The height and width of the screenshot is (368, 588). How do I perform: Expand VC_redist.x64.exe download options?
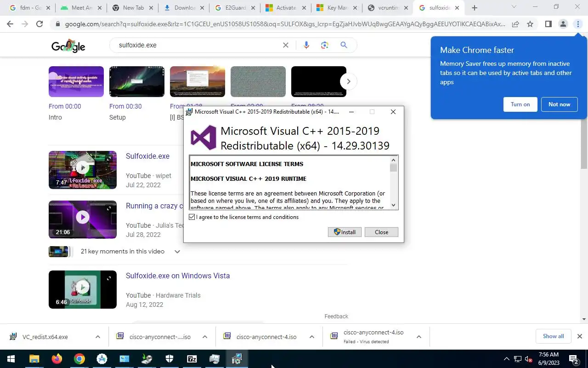point(97,337)
